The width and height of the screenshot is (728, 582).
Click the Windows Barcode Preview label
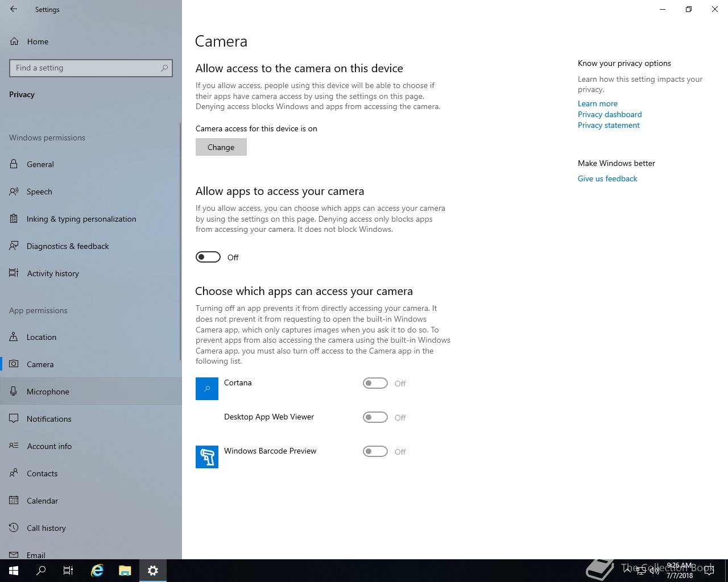pos(270,451)
